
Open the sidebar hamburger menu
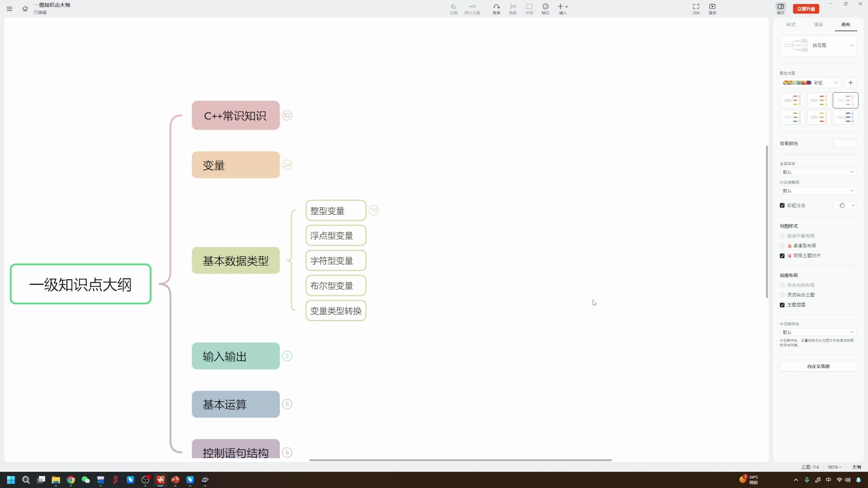click(9, 9)
